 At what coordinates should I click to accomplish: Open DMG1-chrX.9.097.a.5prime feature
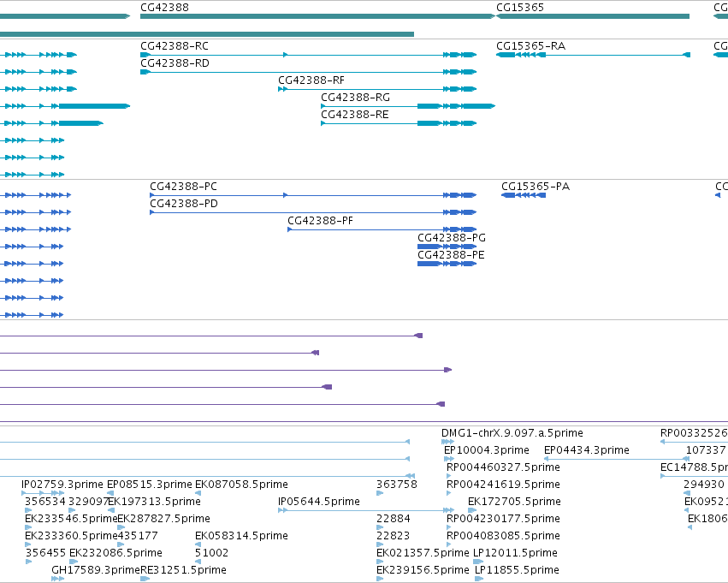click(x=512, y=433)
